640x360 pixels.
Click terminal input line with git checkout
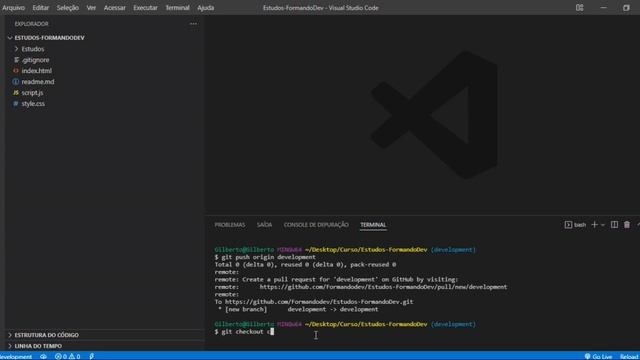pos(244,332)
